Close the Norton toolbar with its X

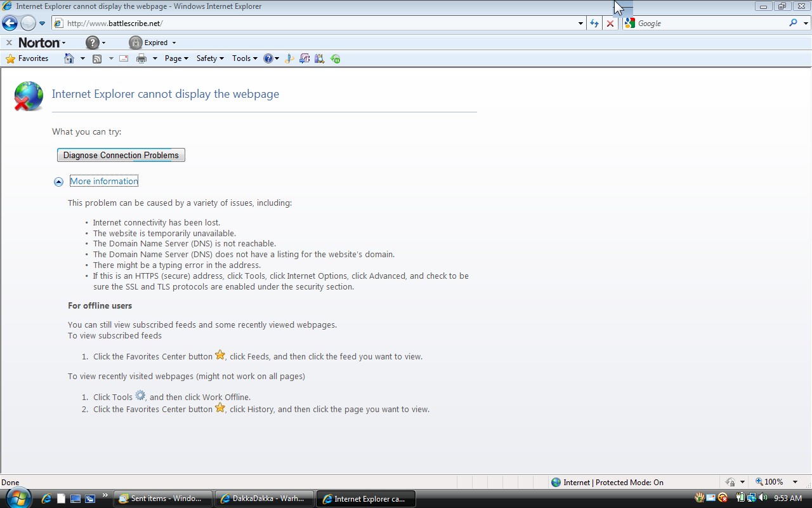(x=9, y=43)
